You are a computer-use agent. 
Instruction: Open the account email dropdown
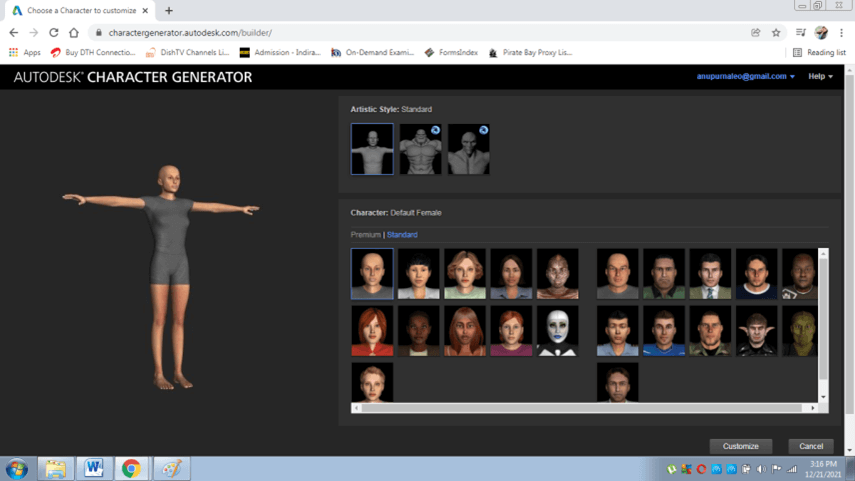point(745,76)
